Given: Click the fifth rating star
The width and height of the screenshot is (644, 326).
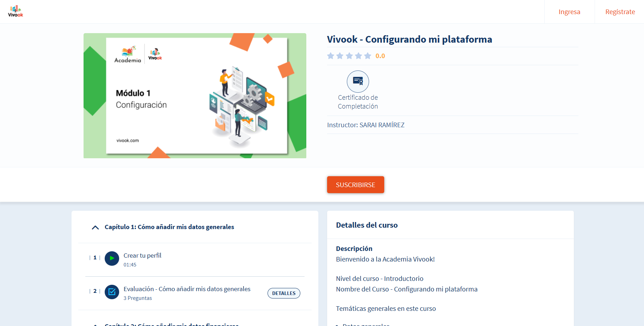Looking at the screenshot, I should [x=368, y=56].
